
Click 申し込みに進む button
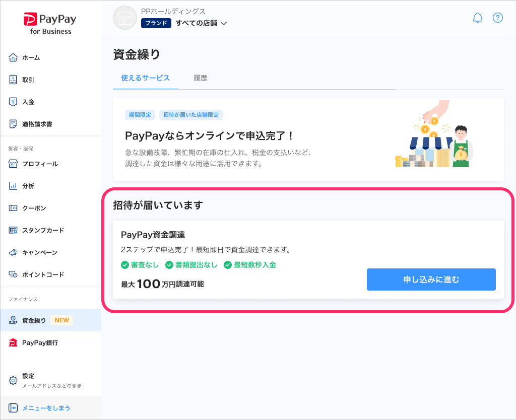pyautogui.click(x=431, y=279)
